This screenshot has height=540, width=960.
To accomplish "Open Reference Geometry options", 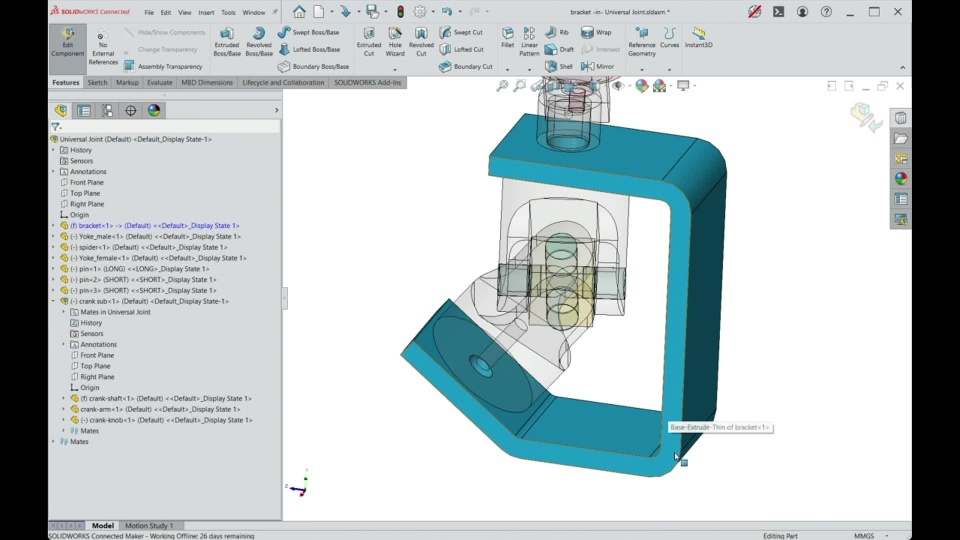I will tap(642, 42).
